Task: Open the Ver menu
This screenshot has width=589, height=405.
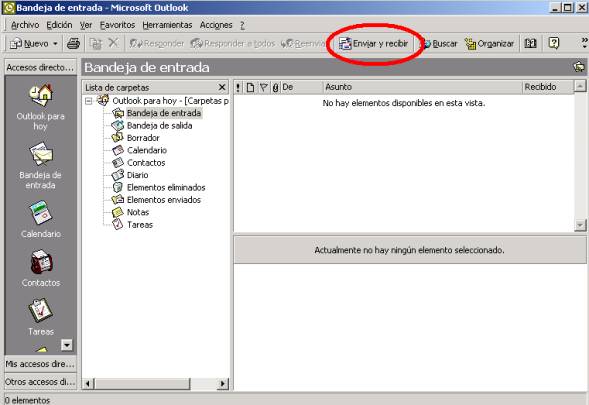Action: pos(86,25)
